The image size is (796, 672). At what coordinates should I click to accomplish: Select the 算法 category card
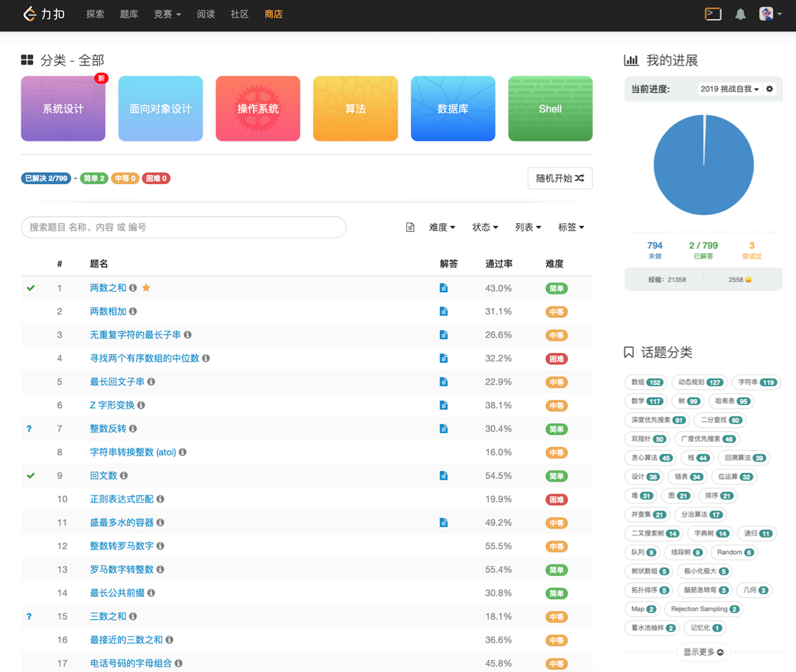pyautogui.click(x=355, y=109)
